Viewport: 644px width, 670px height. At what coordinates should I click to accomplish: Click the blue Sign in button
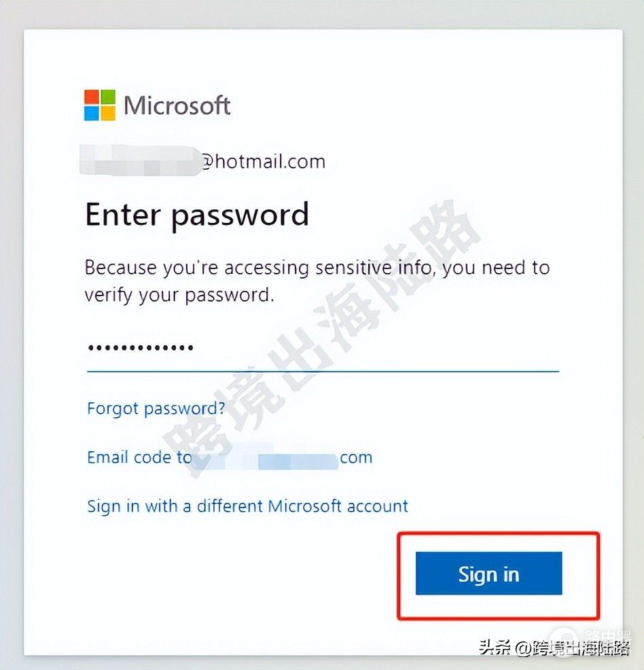click(489, 574)
